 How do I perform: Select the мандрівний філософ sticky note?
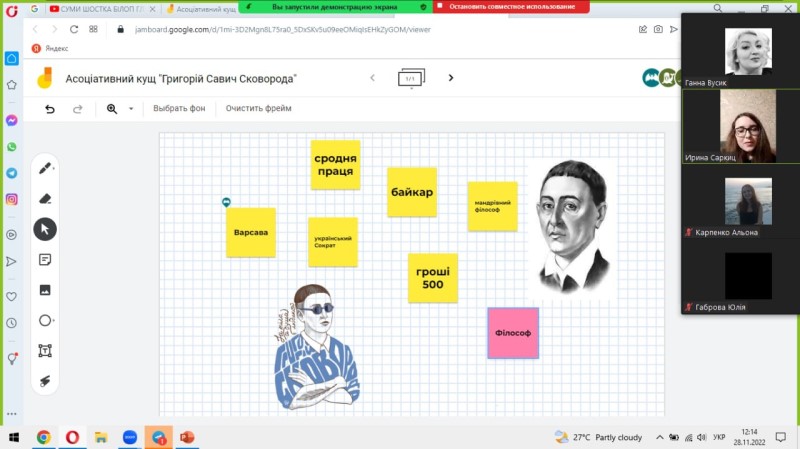pos(492,206)
